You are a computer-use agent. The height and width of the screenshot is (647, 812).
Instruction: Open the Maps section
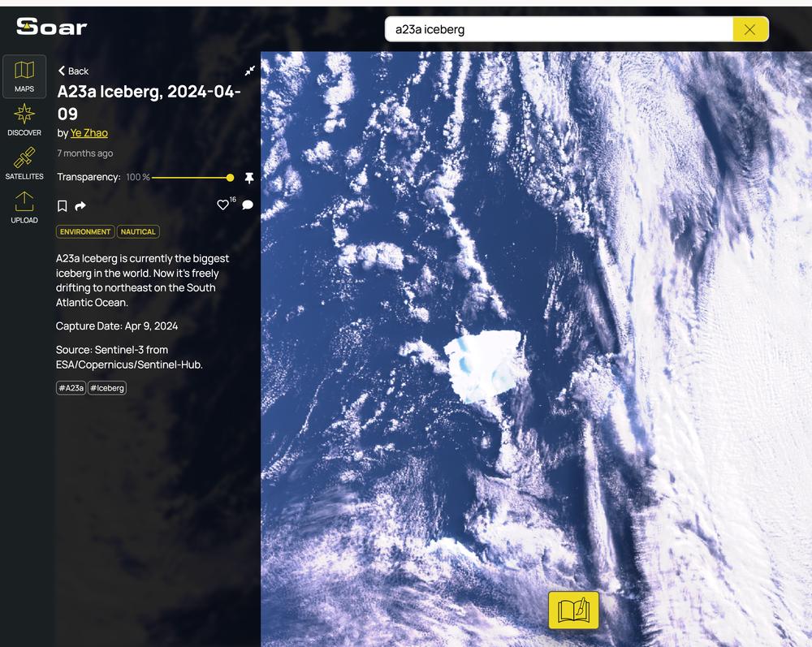click(x=24, y=76)
